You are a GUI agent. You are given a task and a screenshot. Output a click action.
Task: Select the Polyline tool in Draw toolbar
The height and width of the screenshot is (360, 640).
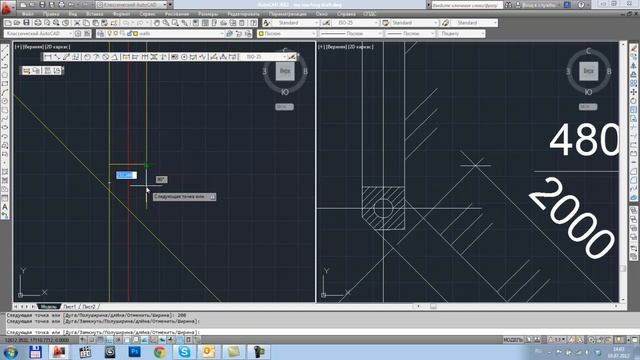[x=5, y=66]
